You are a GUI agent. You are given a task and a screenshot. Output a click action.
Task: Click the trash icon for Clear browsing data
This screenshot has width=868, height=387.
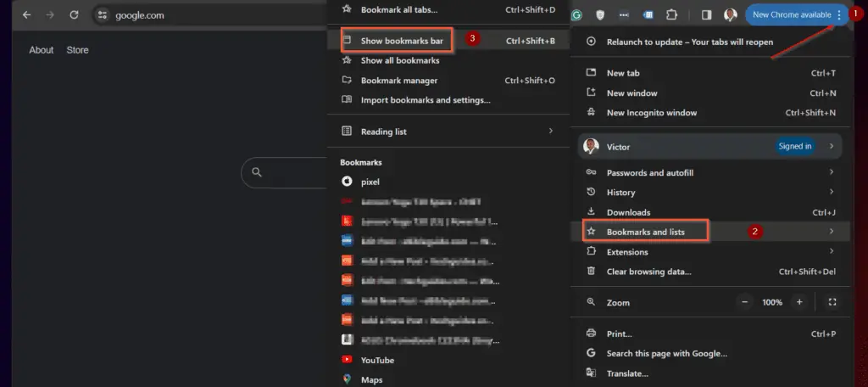tap(591, 271)
